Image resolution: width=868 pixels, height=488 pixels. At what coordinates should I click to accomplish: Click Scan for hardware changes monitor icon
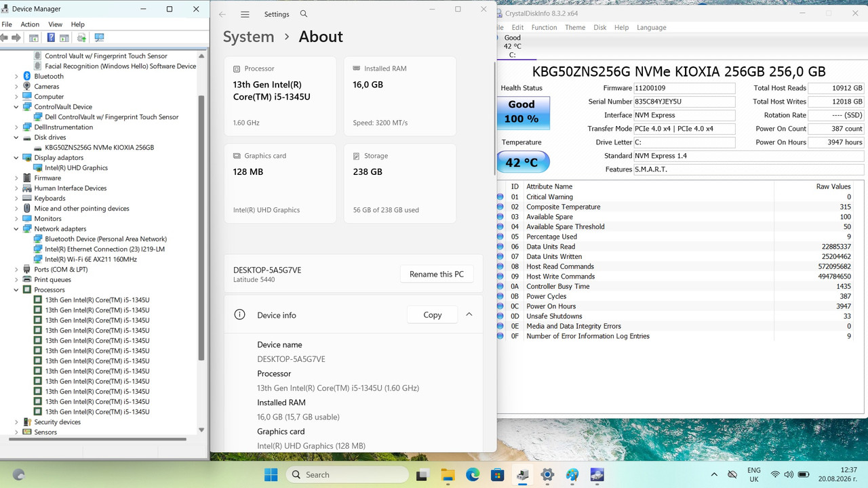point(99,38)
